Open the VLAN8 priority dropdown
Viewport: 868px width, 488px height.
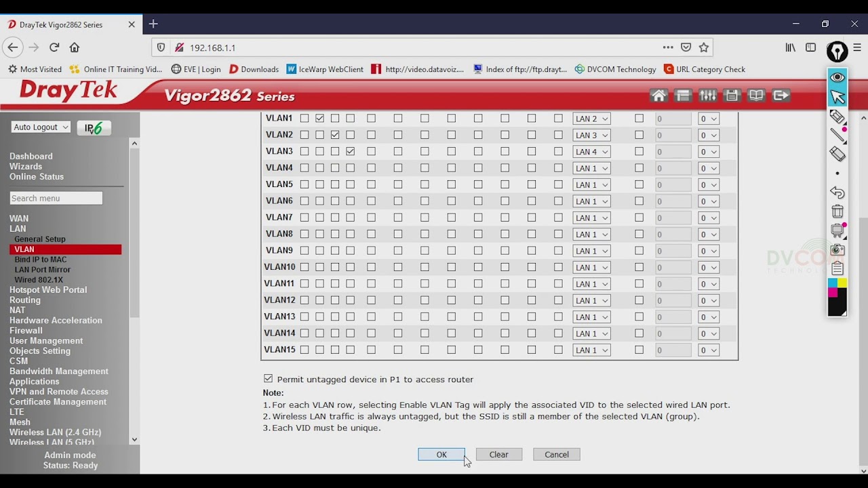pyautogui.click(x=709, y=235)
